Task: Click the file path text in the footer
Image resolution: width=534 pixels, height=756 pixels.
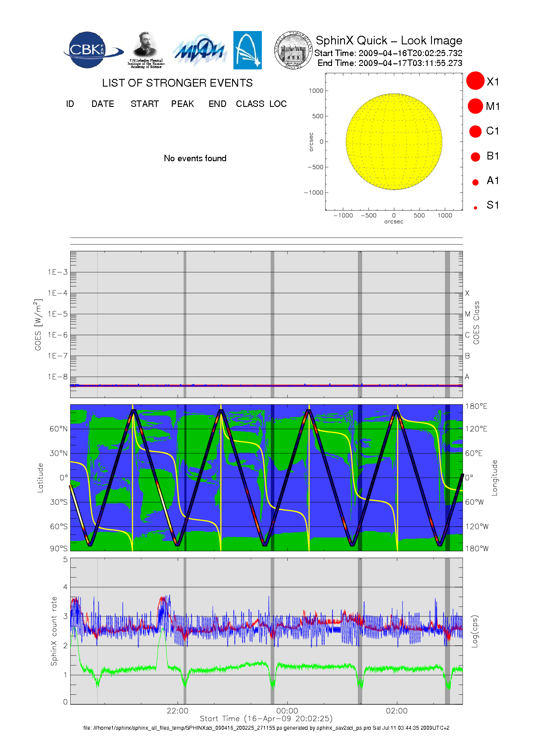Action: pos(266,728)
